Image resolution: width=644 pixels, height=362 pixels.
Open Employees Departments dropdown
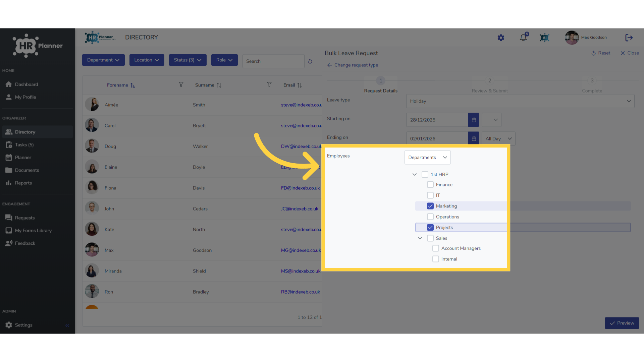[x=428, y=157]
